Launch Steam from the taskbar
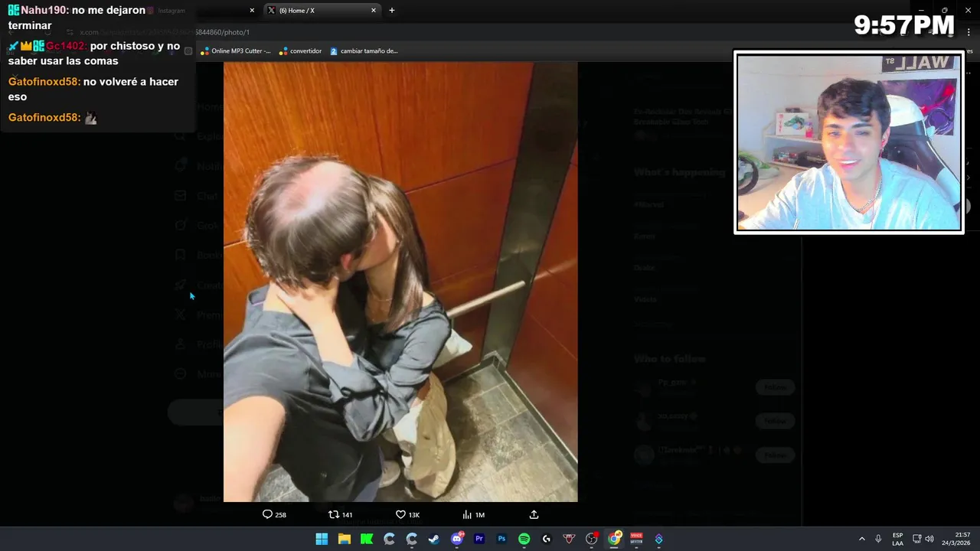Viewport: 980px width, 551px height. 434,539
